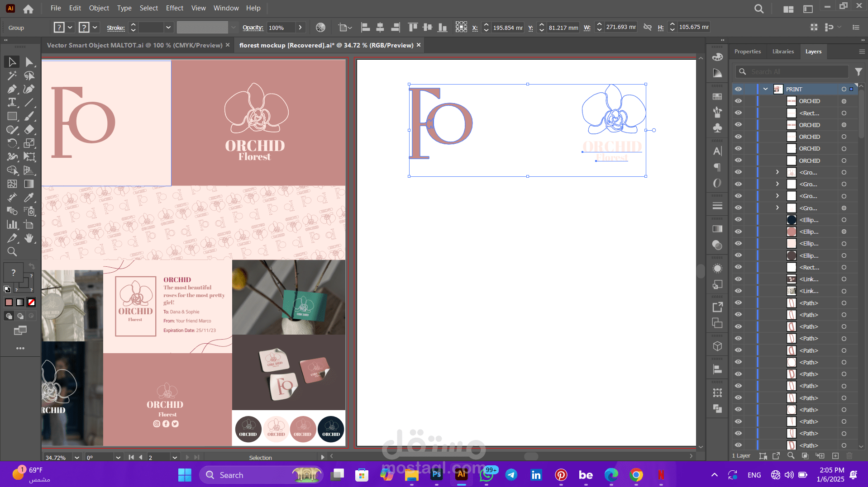The height and width of the screenshot is (487, 868).
Task: Select the Rotate tool
Action: coord(12,143)
